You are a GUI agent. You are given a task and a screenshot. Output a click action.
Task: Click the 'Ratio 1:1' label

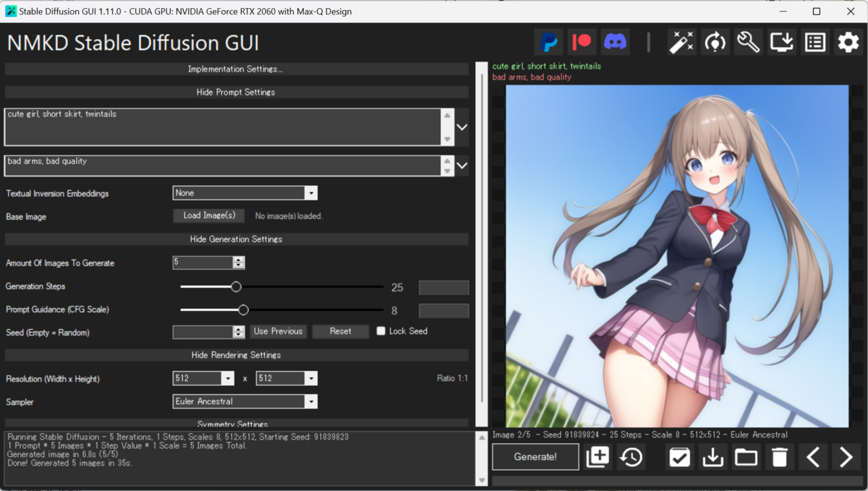click(x=452, y=378)
